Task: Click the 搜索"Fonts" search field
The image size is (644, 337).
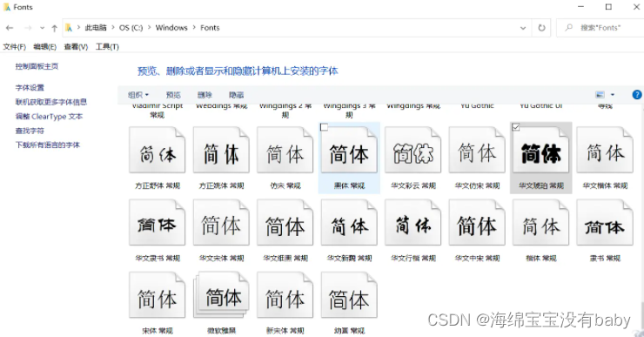Action: [x=600, y=28]
